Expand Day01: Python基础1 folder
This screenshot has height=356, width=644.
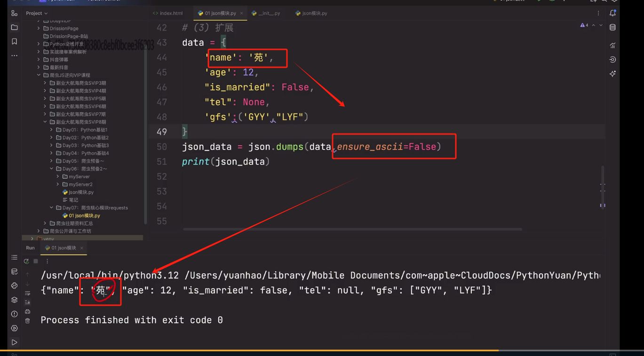51,130
